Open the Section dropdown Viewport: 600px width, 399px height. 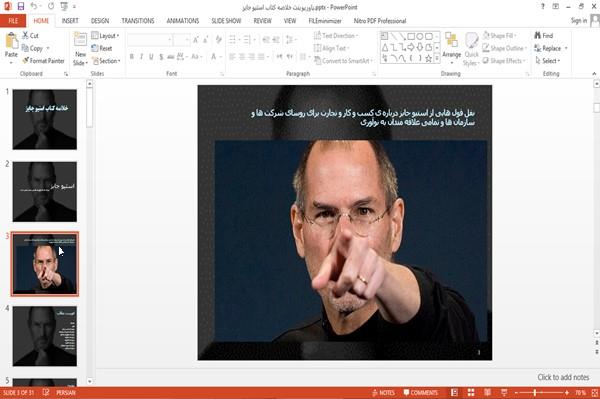click(106, 61)
